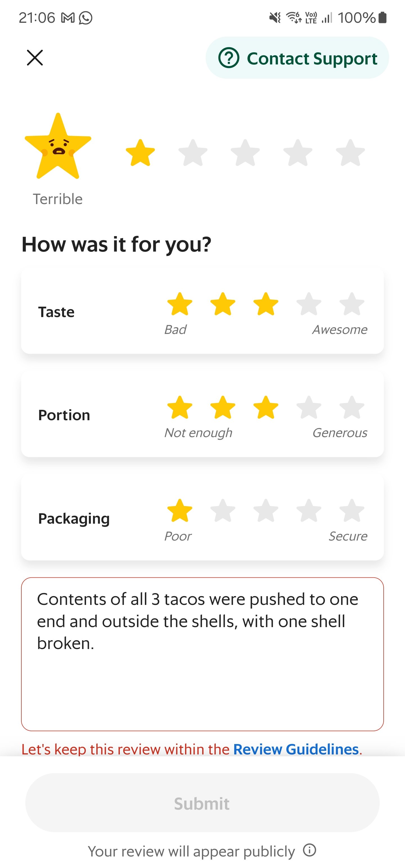
Task: Rate Portion five stars (Generous)
Action: click(x=352, y=407)
